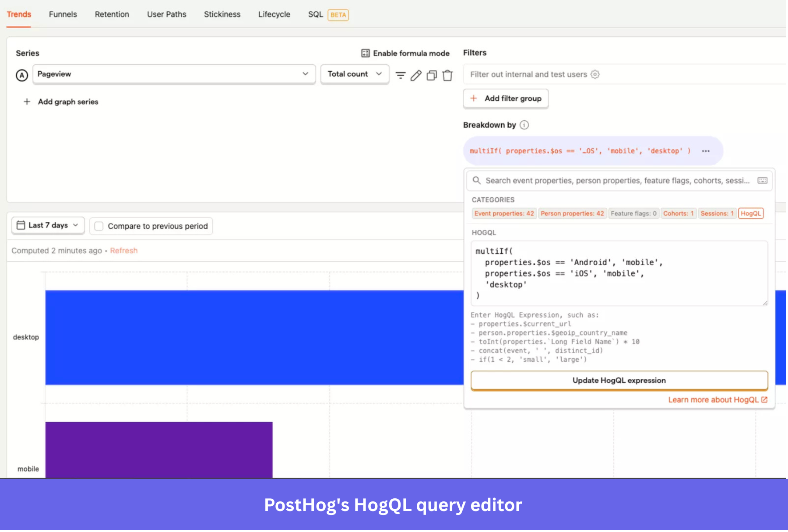788x532 pixels.
Task: Show Breakdown by info tooltip icon
Action: [x=524, y=125]
